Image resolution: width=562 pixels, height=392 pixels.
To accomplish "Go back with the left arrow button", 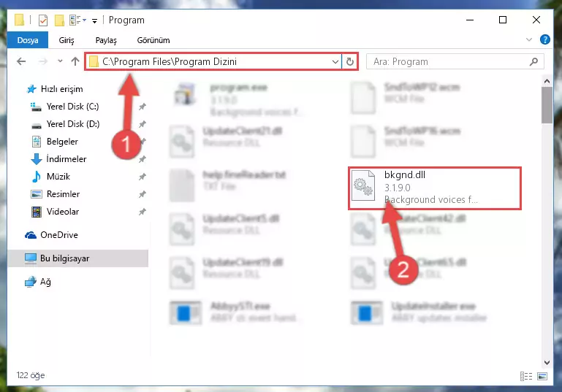I will [21, 61].
